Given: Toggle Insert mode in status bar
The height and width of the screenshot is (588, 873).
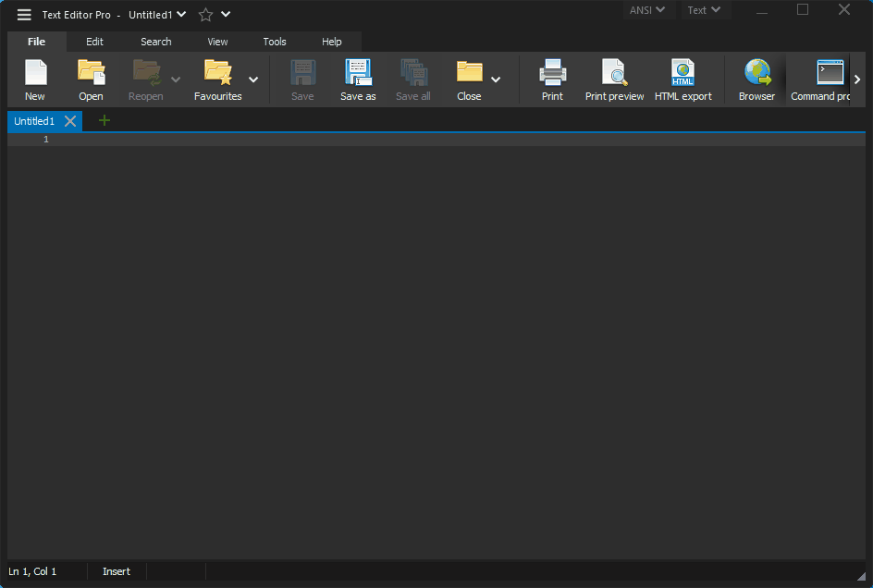Looking at the screenshot, I should click(117, 571).
